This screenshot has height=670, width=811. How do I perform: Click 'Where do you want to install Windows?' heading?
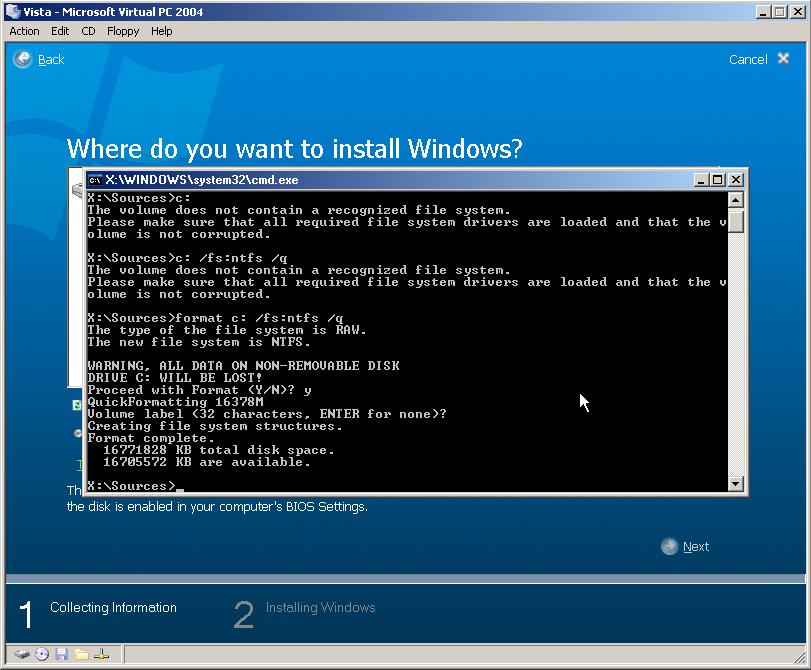[295, 149]
